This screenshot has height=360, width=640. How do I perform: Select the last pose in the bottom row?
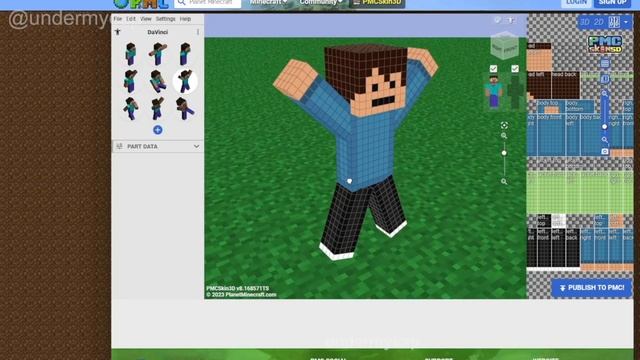[185, 109]
